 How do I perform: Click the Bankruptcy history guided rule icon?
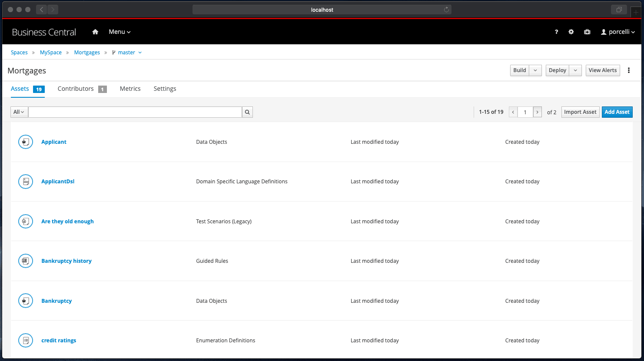[x=26, y=261]
